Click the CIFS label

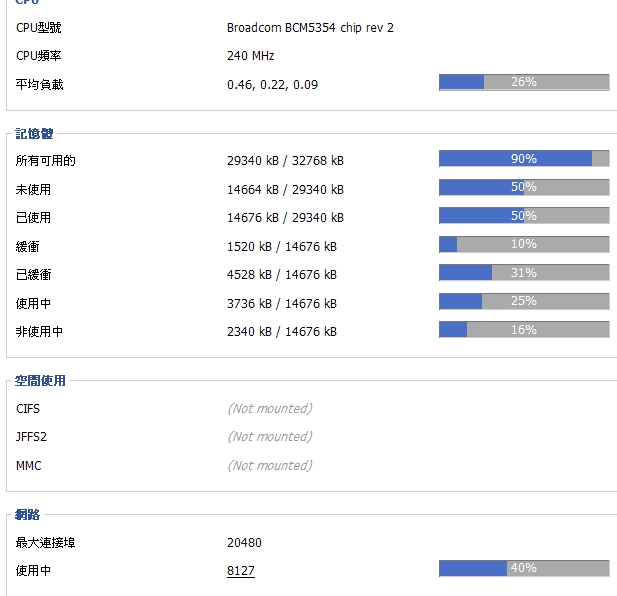[28, 409]
